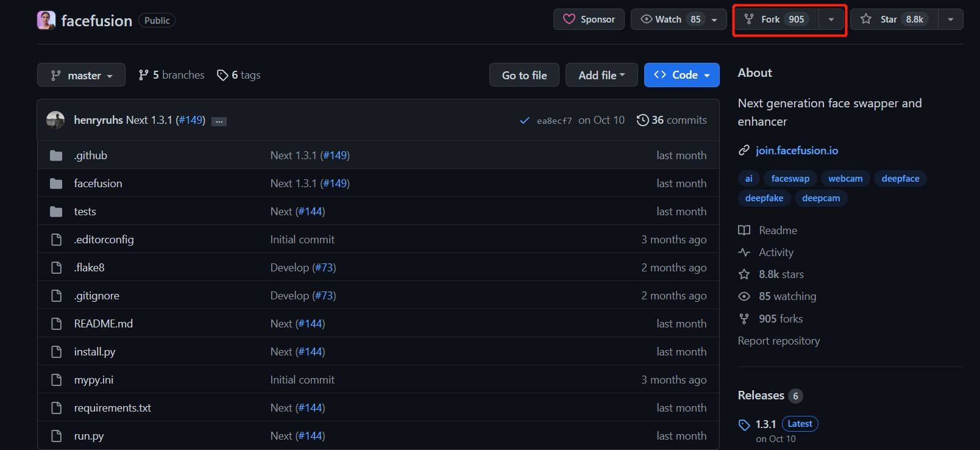
Task: Click the pulse icon next to Activity
Action: (744, 252)
